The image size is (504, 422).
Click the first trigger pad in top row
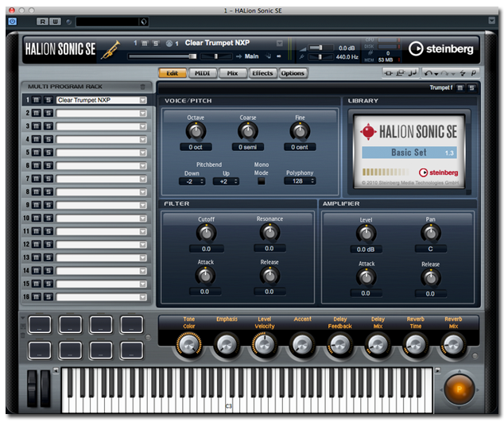tap(40, 324)
